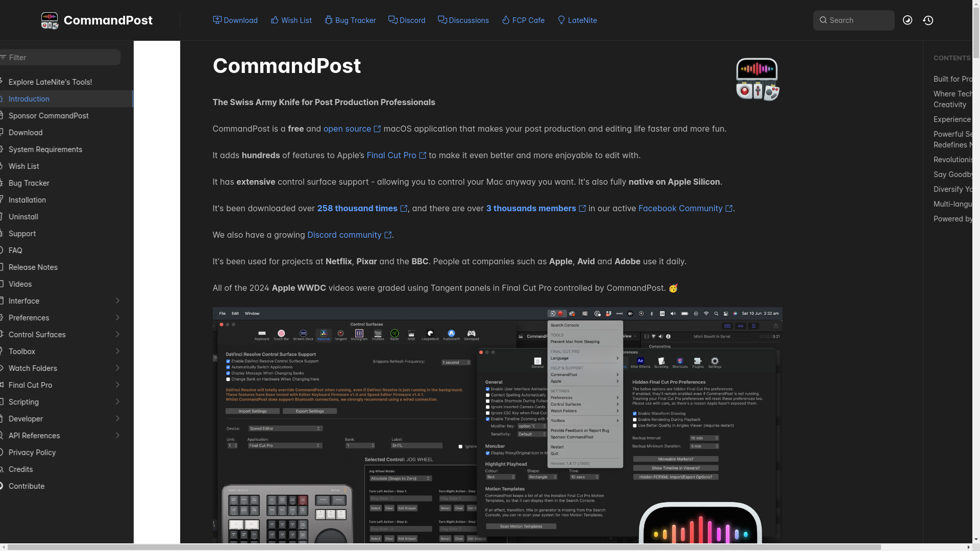
Task: Jump to 'Multi-langu' in Contents
Action: [952, 204]
